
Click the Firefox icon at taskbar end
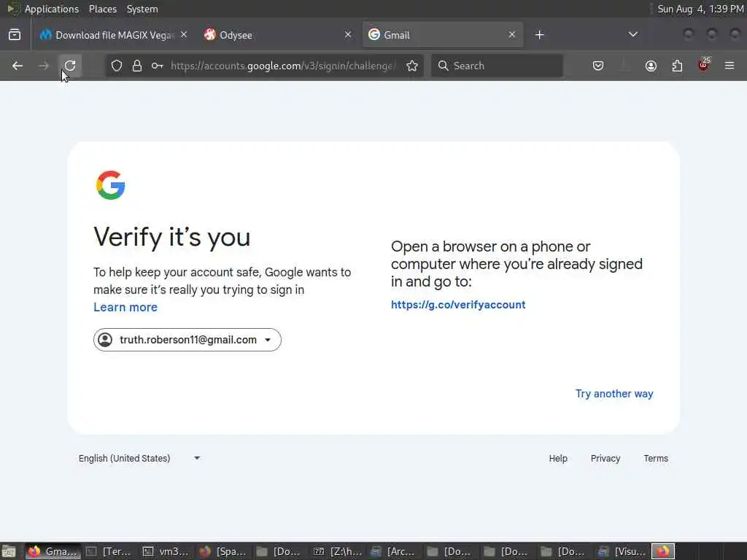[663, 551]
